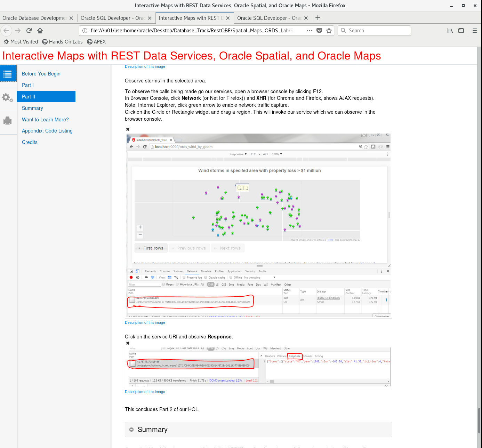Open the Firefox hamburger menu
Viewport: 482px width, 448px height.
coord(475,31)
